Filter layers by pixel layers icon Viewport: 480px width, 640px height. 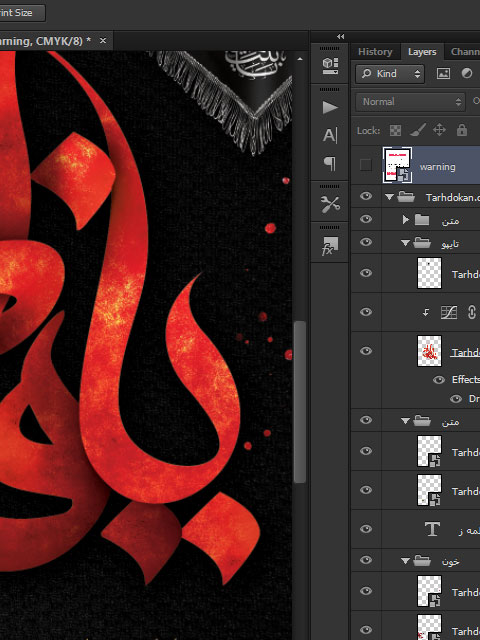click(x=443, y=73)
